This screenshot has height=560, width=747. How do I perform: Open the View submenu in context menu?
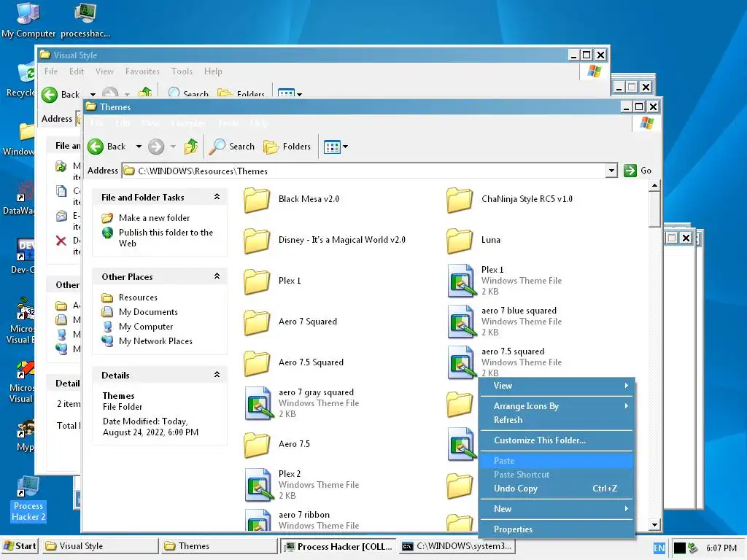tap(557, 386)
